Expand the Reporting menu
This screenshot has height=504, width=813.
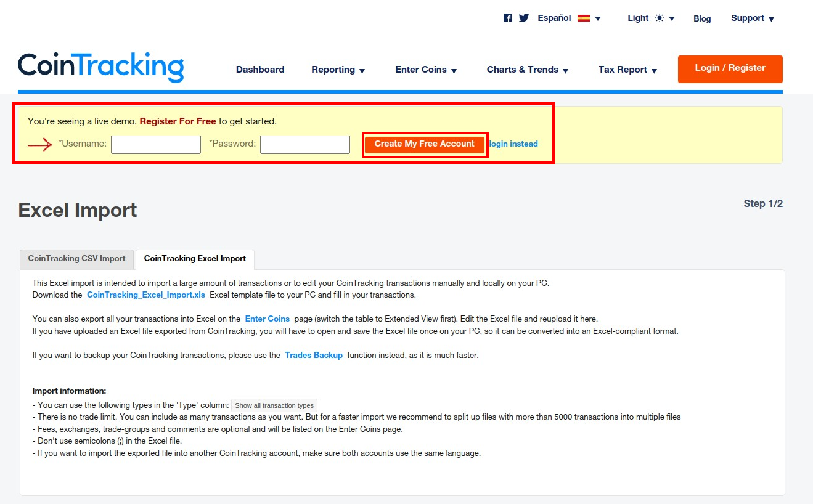pyautogui.click(x=338, y=70)
